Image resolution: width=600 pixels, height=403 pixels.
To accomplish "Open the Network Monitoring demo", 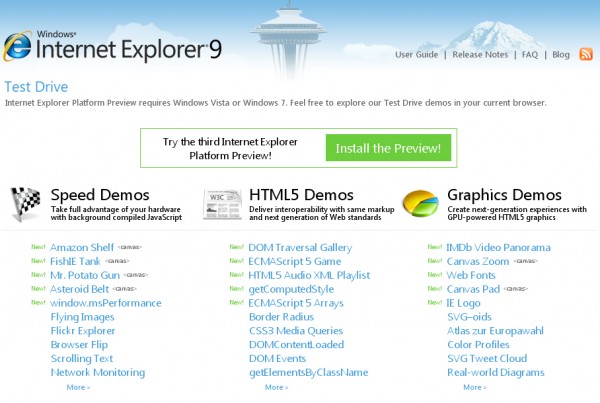I will (x=98, y=372).
